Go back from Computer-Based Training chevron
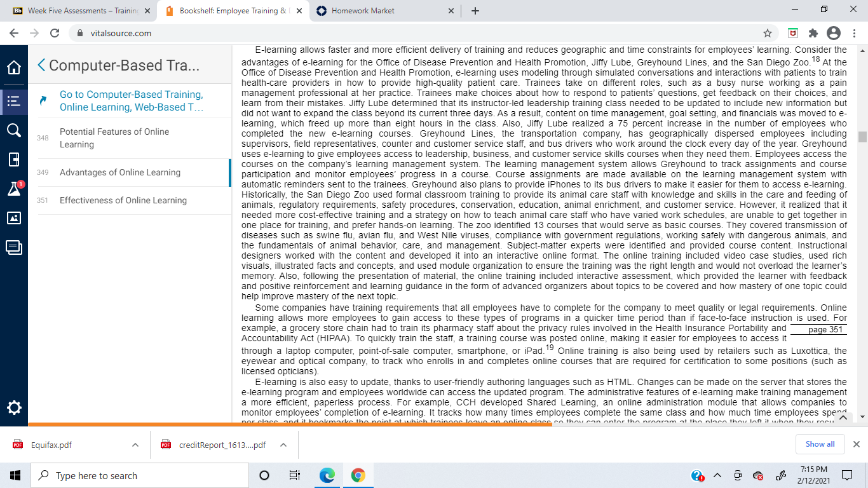 [41, 65]
